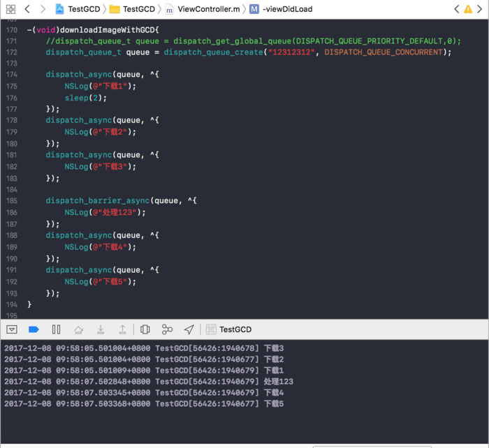489x448 pixels.
Task: Click console log line ending 下载1
Action: [x=144, y=371]
